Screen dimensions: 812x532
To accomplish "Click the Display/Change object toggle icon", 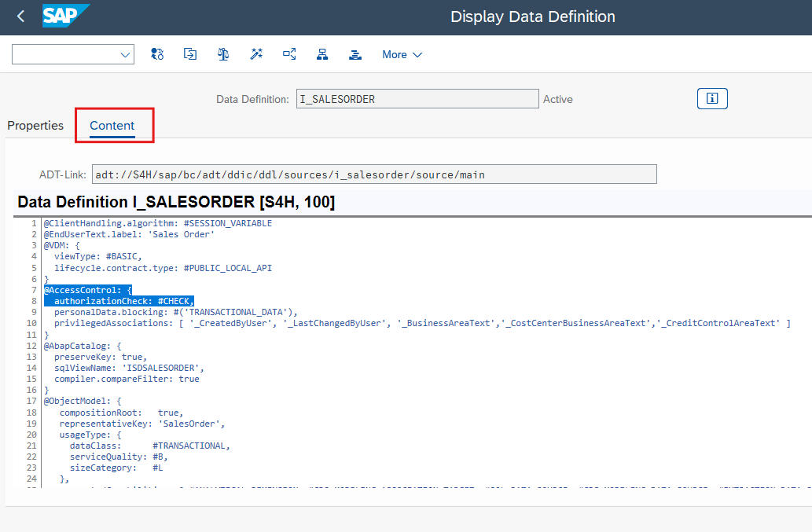I will tap(157, 54).
